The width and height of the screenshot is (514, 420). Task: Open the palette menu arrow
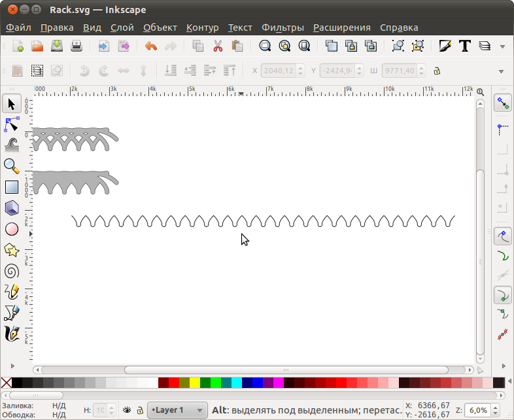click(509, 381)
